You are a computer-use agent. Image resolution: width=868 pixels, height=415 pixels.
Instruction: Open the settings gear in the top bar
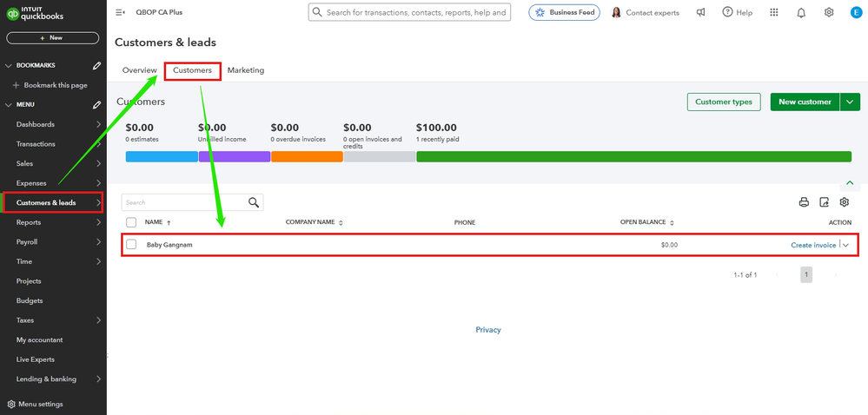tap(829, 12)
